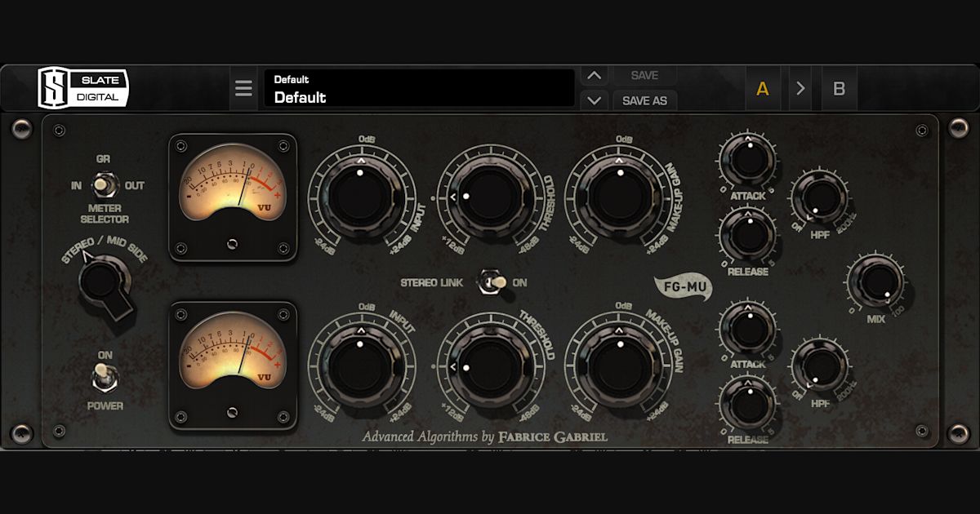Open the Default preset name display

click(419, 88)
